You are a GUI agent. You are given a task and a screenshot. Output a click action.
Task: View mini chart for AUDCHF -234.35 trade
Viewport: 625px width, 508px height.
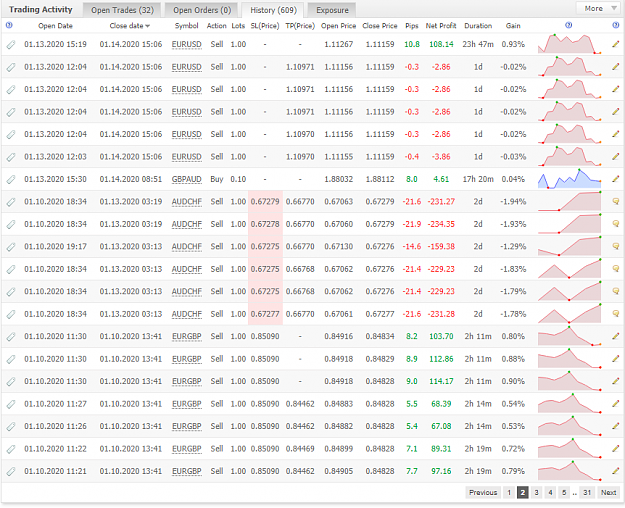click(569, 224)
